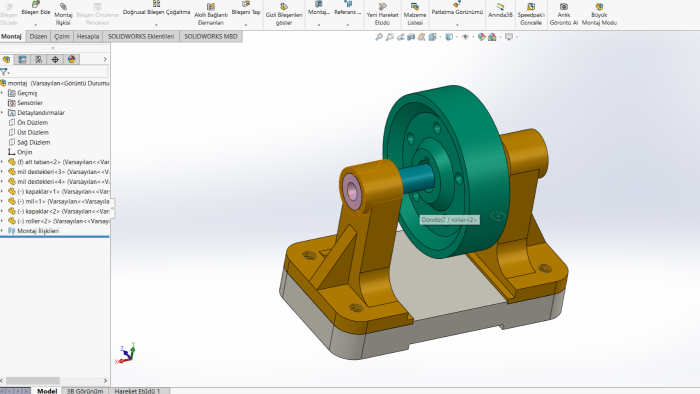700x394 pixels.
Task: Click Zoom to Area icon
Action: tap(390, 37)
